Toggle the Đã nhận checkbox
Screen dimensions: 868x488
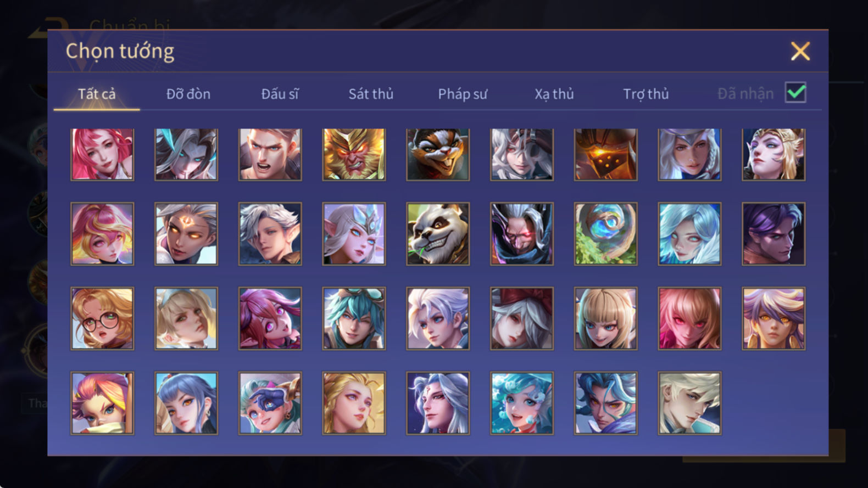pyautogui.click(x=795, y=93)
